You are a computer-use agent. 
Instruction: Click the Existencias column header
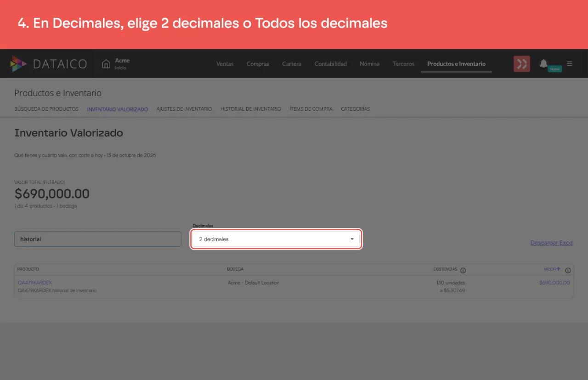445,269
